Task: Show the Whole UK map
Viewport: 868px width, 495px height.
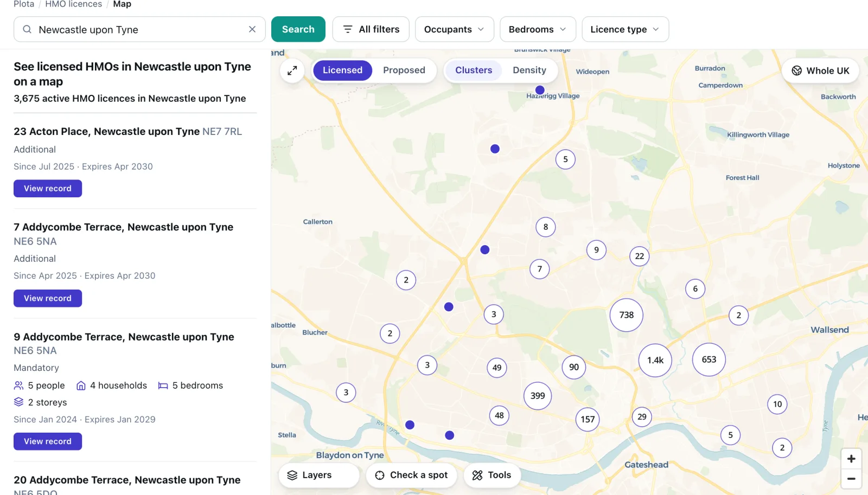Action: [x=820, y=70]
